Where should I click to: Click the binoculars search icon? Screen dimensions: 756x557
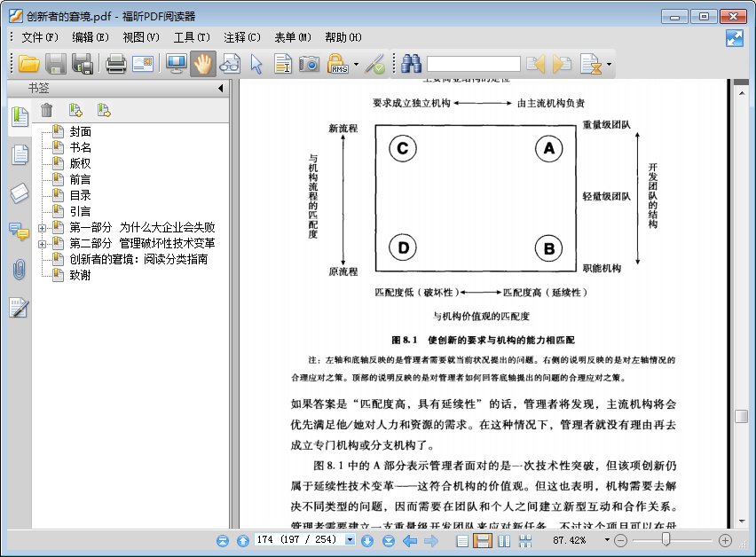point(411,64)
